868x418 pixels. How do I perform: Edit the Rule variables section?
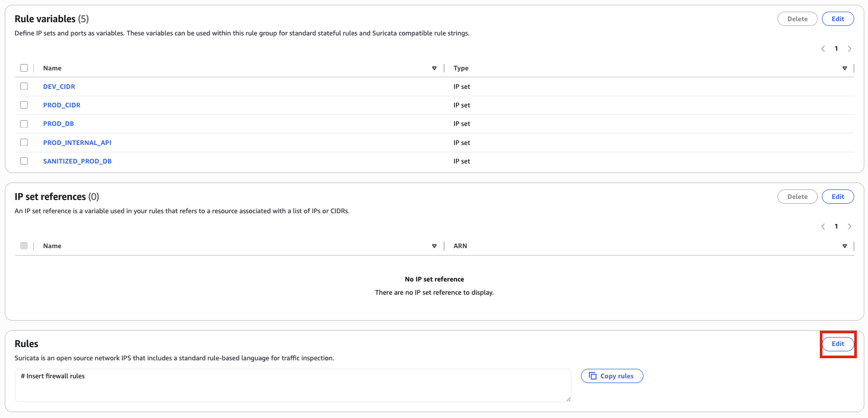coord(837,19)
